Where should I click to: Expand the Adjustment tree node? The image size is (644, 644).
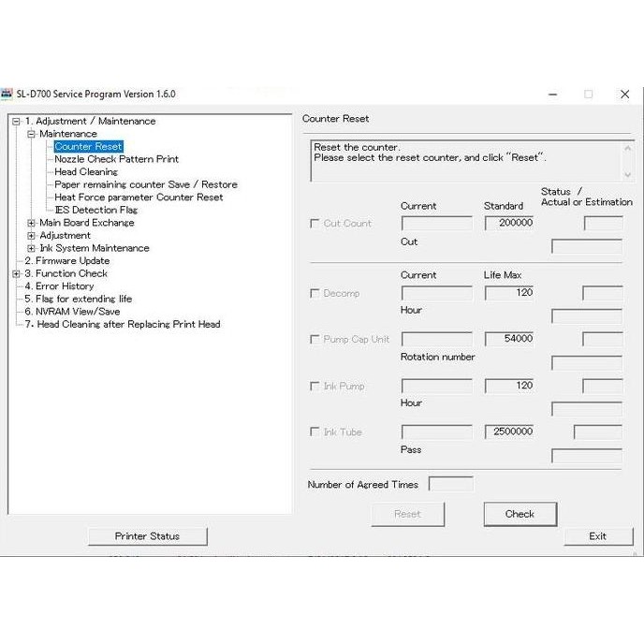coord(31,235)
